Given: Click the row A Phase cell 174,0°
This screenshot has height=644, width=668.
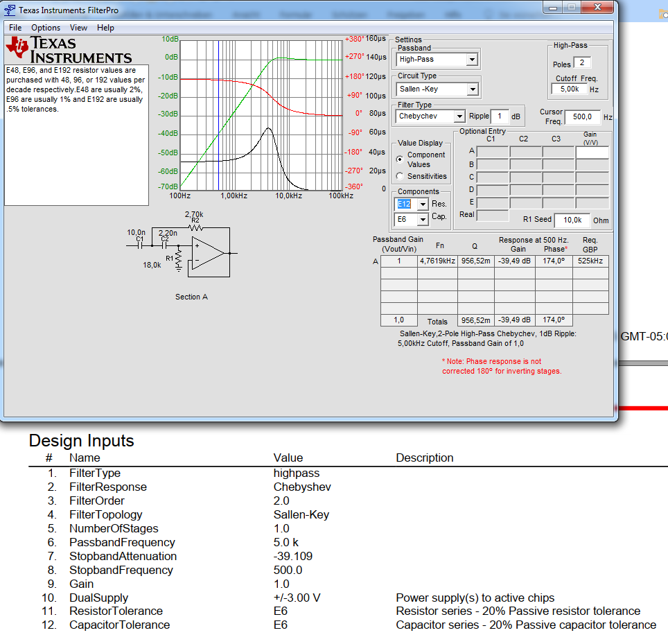Looking at the screenshot, I should (x=554, y=261).
